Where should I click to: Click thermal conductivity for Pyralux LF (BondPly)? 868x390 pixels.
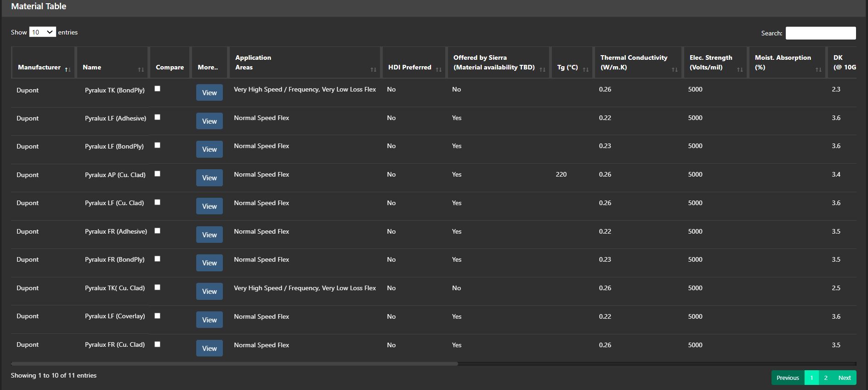(605, 146)
